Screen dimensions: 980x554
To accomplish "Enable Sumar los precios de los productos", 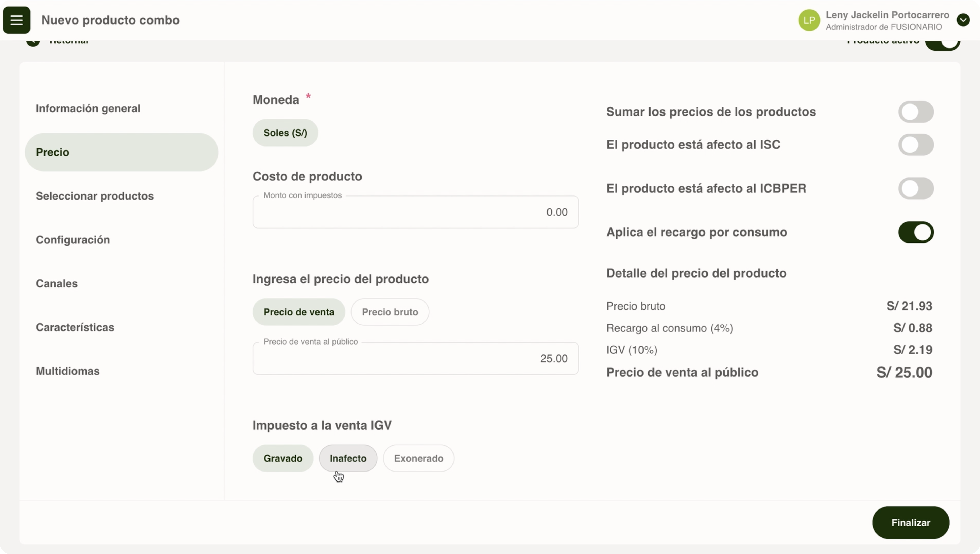I will (915, 112).
